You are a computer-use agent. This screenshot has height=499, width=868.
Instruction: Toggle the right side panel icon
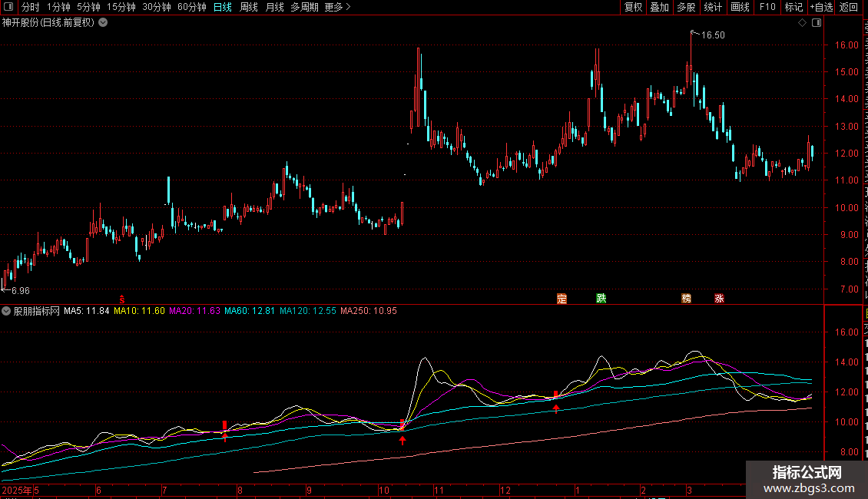817,23
